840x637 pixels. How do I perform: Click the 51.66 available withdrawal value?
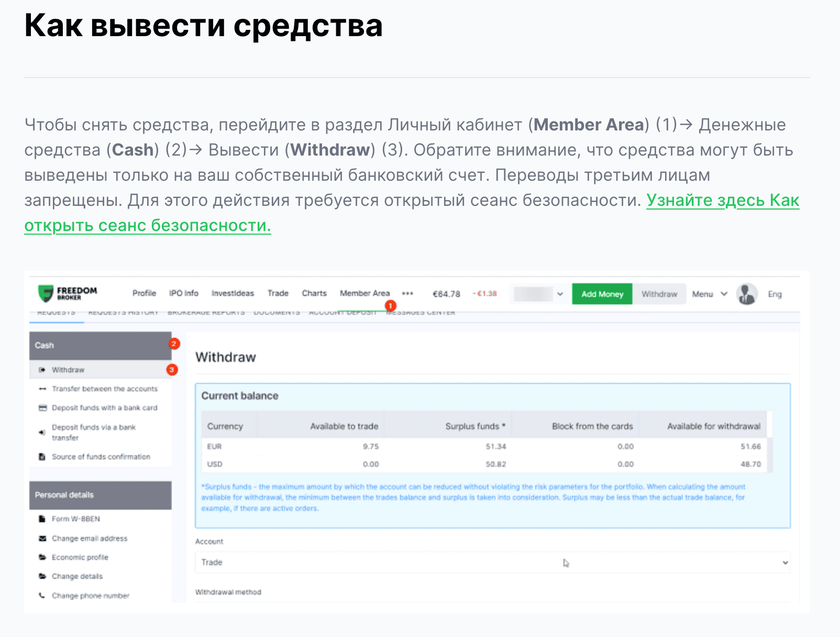coord(750,446)
